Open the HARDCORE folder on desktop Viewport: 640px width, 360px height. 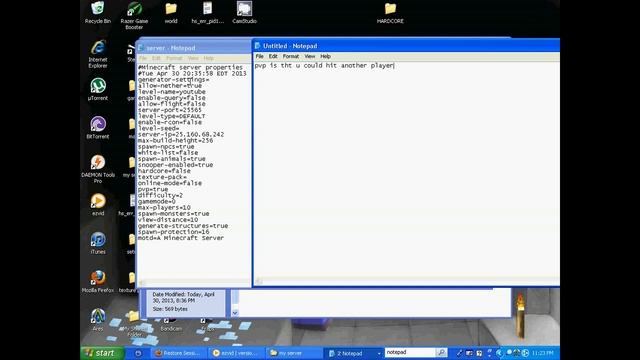[390, 12]
